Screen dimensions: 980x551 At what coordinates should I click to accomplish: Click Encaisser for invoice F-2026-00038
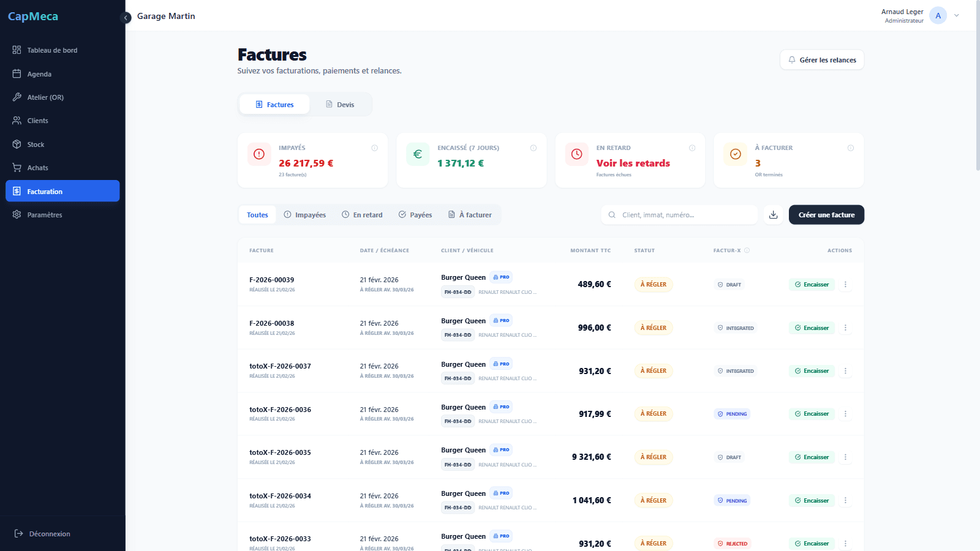pyautogui.click(x=812, y=328)
